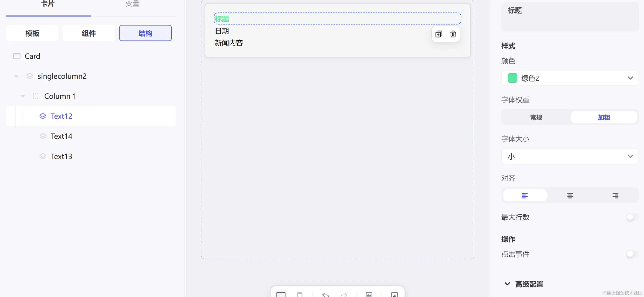Collapse the singlecolumn2 tree node
Viewport: 644px width, 297px height.
16,76
